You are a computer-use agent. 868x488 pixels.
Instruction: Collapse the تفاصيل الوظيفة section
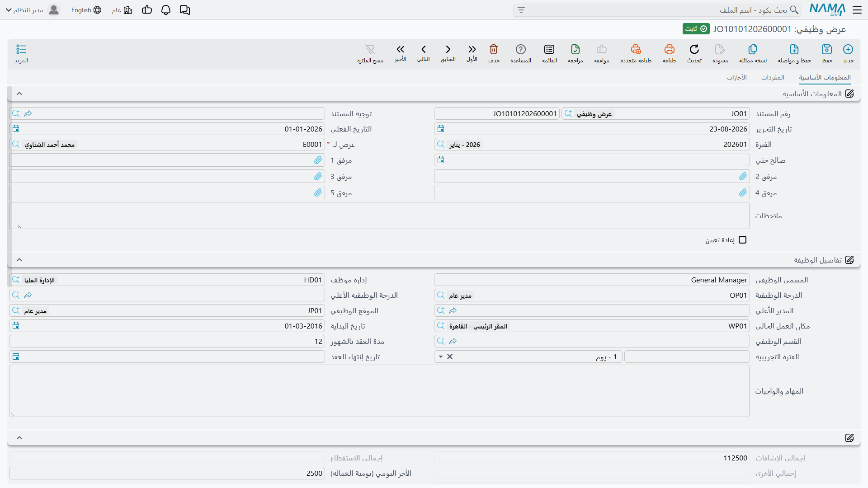[x=19, y=260]
